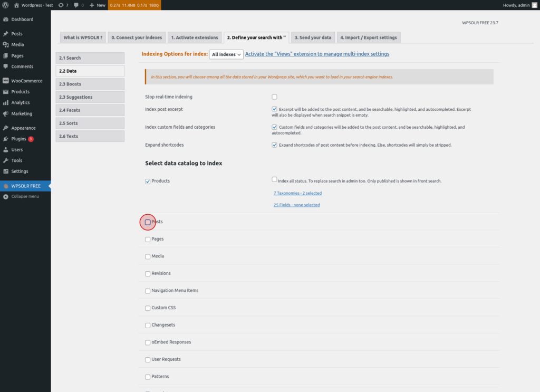Check the Media data catalog checkbox
The height and width of the screenshot is (392, 540).
pos(148,256)
